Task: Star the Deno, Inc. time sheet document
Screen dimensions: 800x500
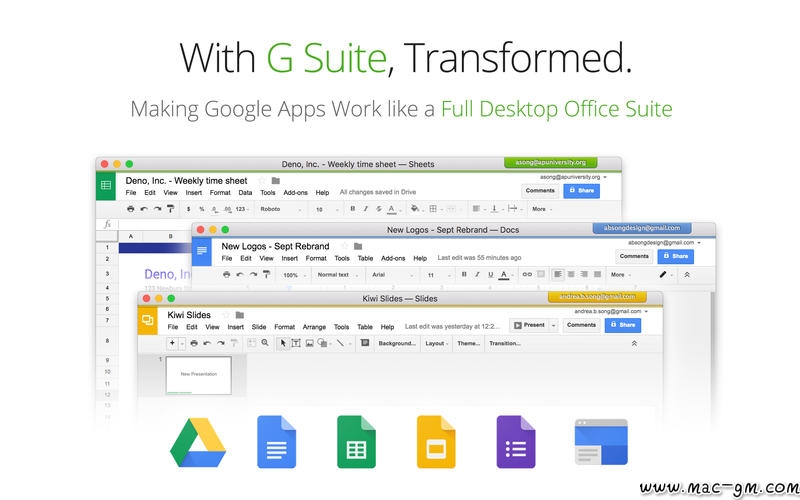Action: tap(262, 181)
